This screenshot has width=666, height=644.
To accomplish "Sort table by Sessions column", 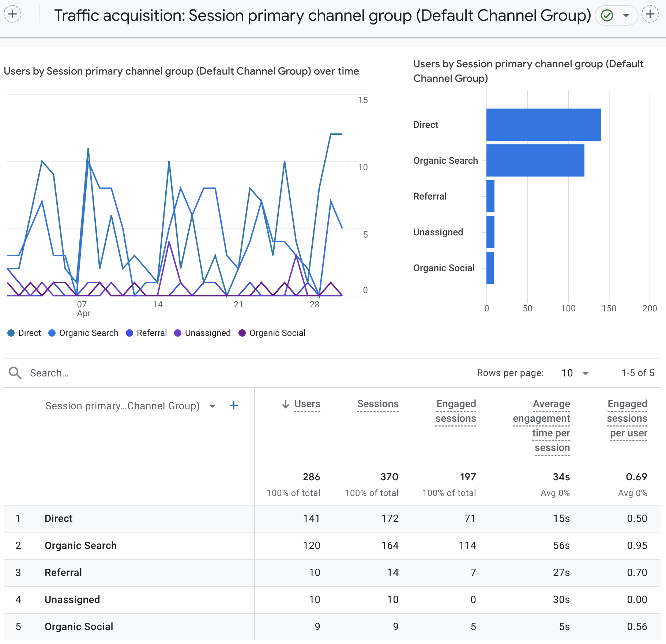I will [377, 404].
